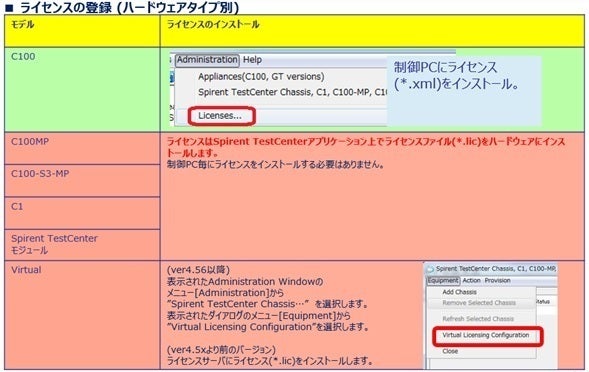Click the blue xml license note box
589x372 pixels.
point(464,90)
